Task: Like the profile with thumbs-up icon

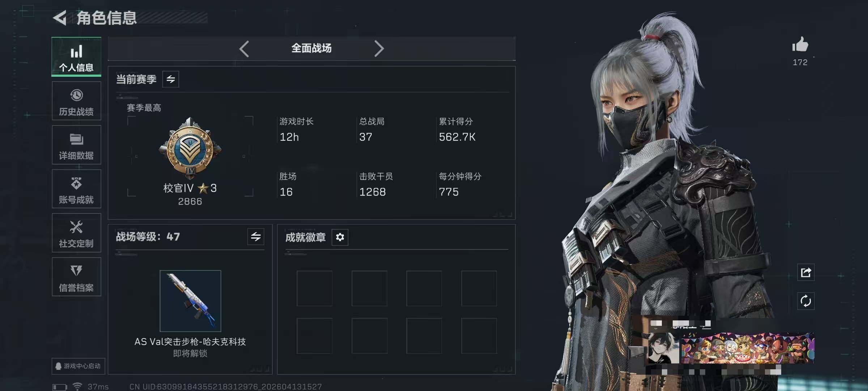Action: click(800, 45)
